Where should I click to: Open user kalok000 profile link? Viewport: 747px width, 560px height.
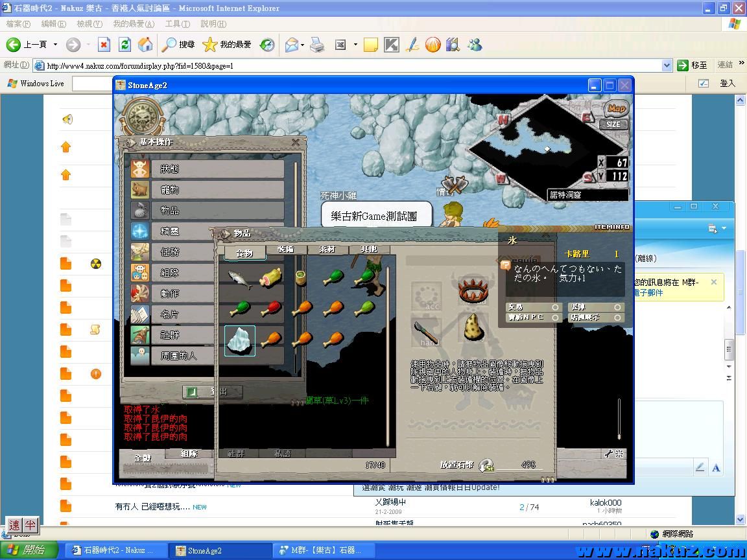point(606,503)
